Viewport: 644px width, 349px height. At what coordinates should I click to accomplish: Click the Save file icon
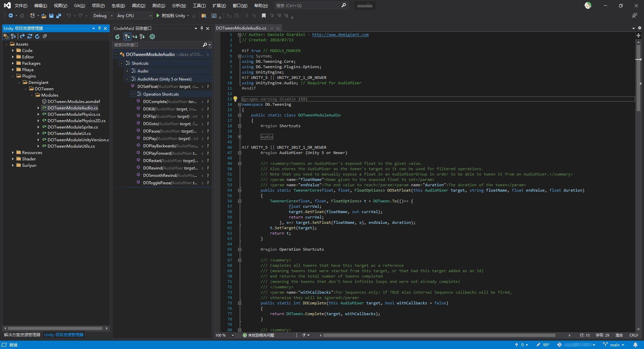[x=51, y=16]
